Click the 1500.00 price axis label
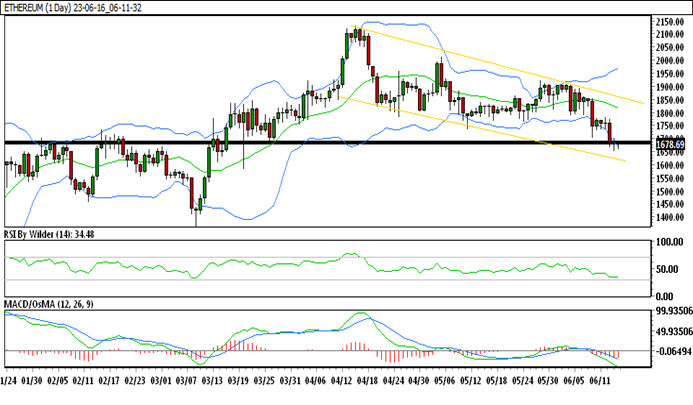Screen dimensions: 693x405 [x=670, y=192]
